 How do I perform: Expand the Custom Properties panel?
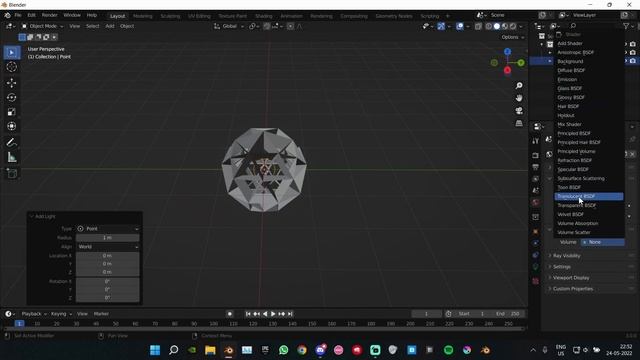(x=573, y=289)
